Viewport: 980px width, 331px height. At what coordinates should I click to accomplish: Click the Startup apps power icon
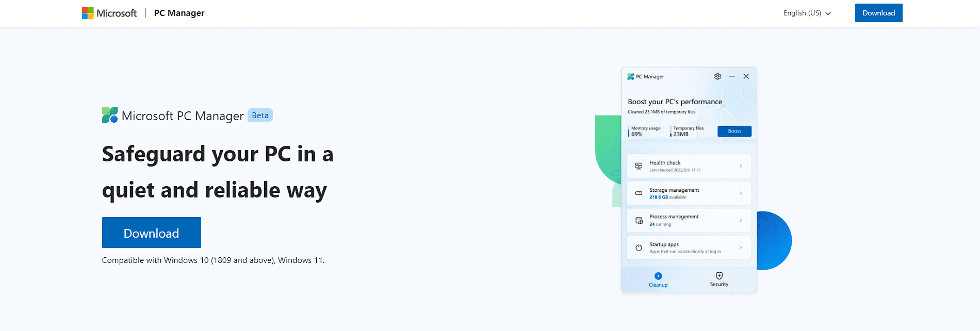pyautogui.click(x=639, y=248)
